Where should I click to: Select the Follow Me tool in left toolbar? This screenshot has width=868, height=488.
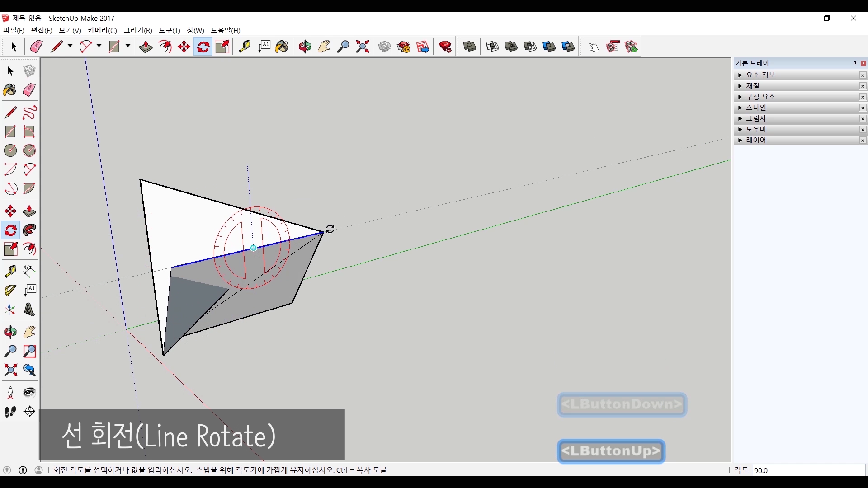(29, 230)
